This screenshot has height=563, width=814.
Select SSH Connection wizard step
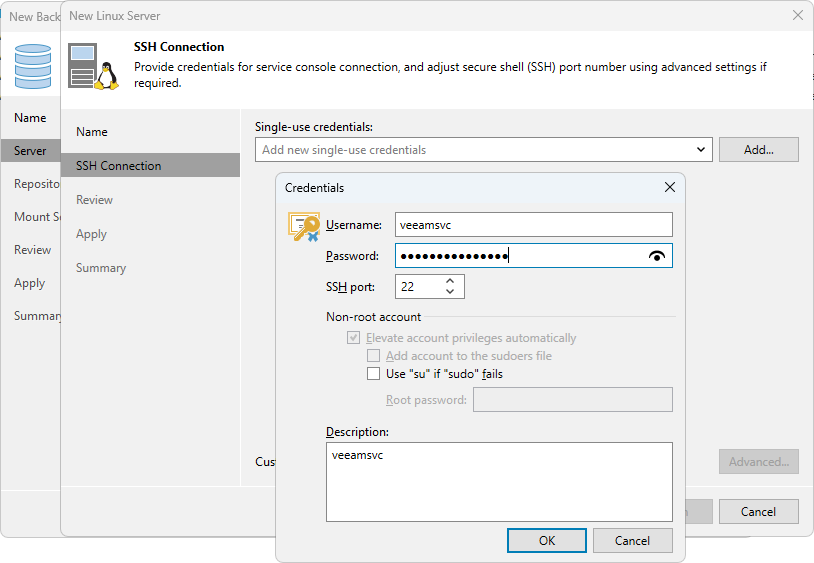click(x=151, y=166)
